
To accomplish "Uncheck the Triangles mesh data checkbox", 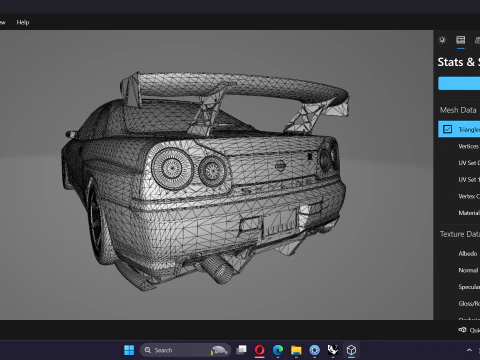I will pos(447,129).
